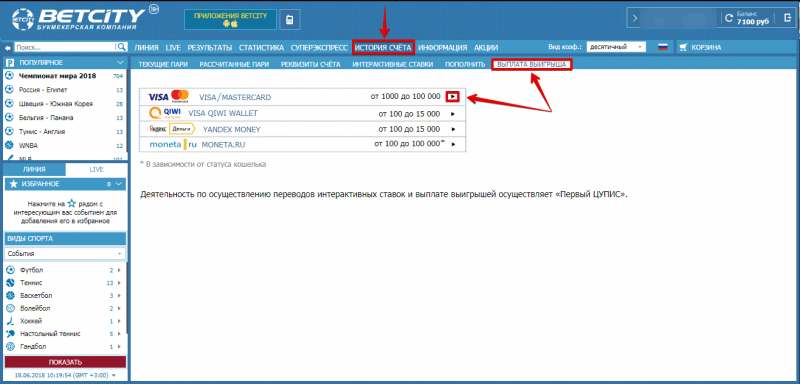The width and height of the screenshot is (800, 384).
Task: Click the shopping cart icon beside Корзина
Action: click(x=684, y=47)
